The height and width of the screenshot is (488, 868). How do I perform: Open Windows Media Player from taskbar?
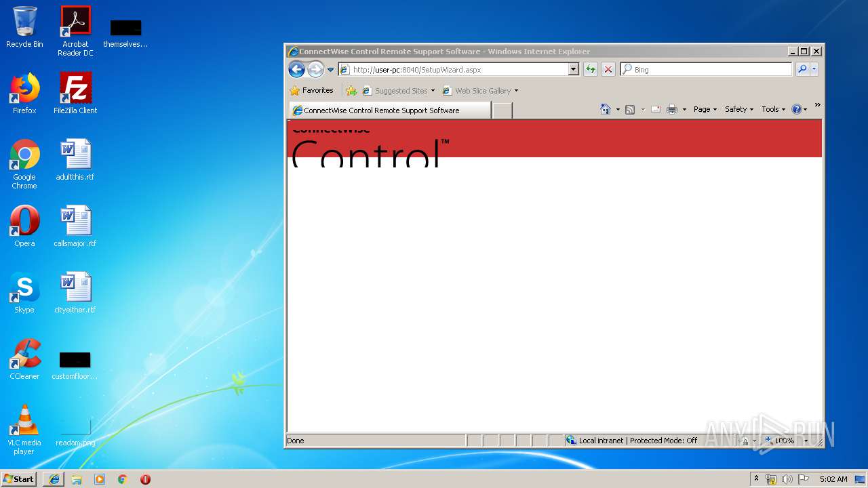(x=100, y=479)
